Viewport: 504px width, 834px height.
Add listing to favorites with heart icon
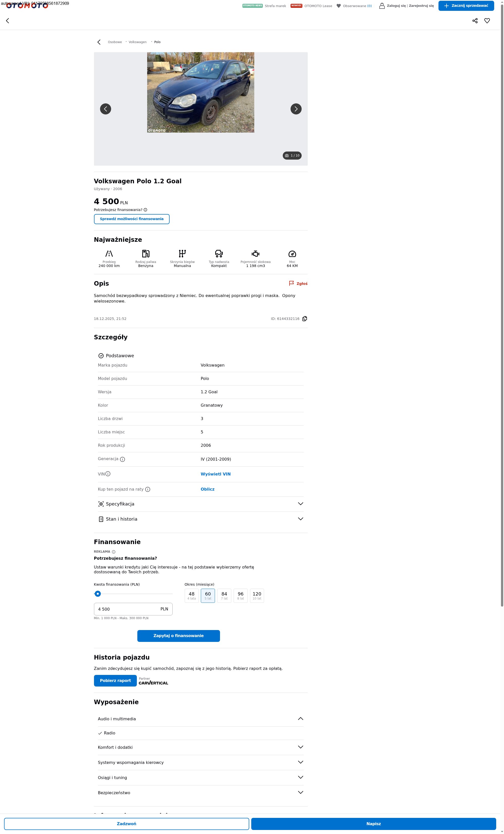tap(487, 21)
